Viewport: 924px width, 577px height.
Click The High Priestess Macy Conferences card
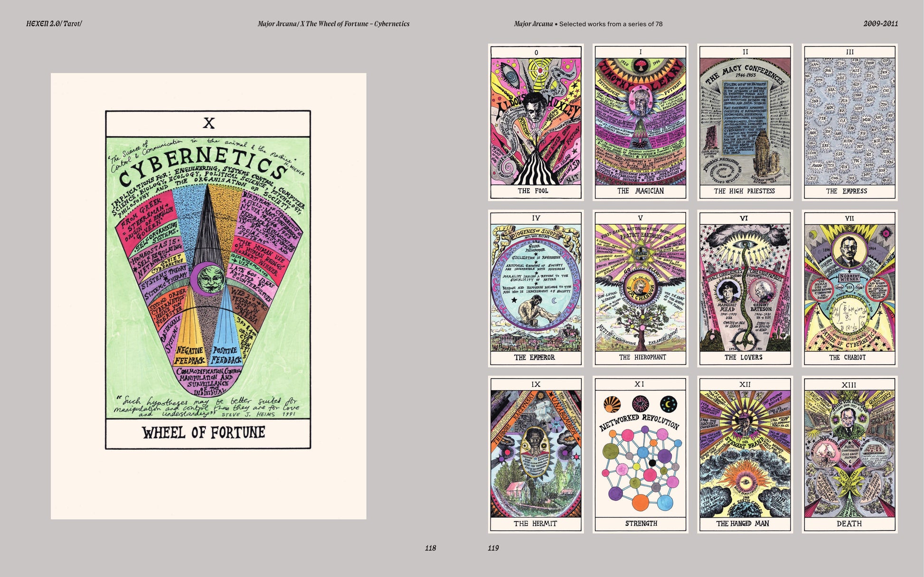745,122
